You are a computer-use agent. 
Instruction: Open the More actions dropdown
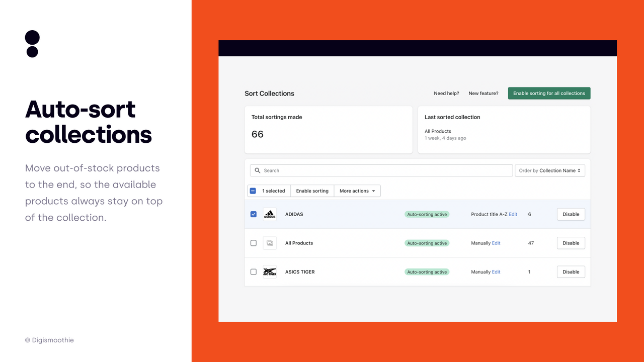357,191
